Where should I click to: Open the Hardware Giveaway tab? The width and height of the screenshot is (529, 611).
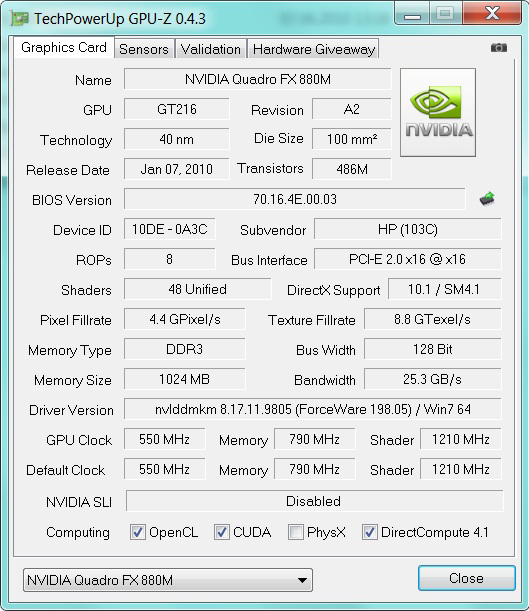coord(314,49)
